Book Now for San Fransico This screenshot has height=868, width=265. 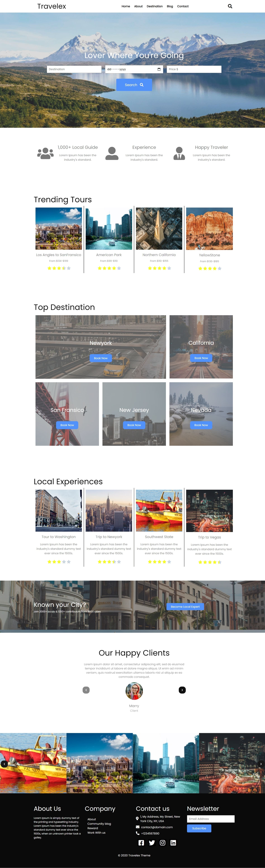click(x=67, y=425)
